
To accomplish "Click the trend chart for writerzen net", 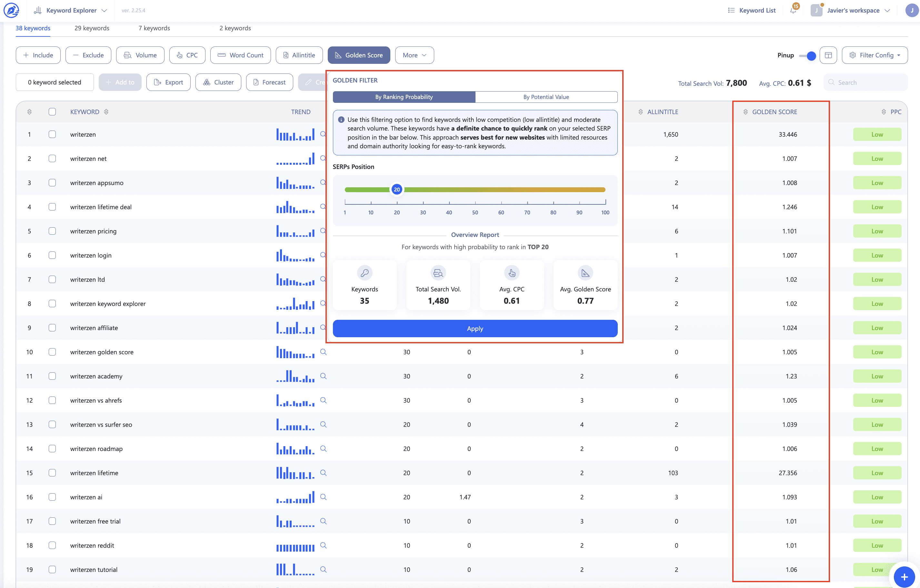I will click(295, 159).
